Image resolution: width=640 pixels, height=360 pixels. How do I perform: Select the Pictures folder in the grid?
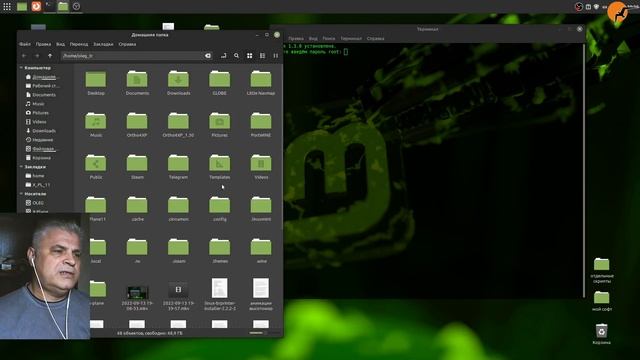point(220,121)
